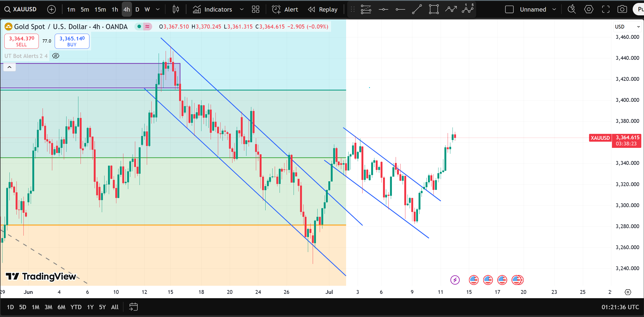
Task: Click the market open green status dot
Action: pyautogui.click(x=139, y=26)
